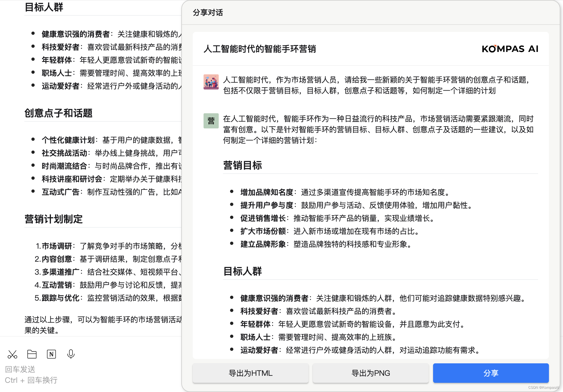Viewport: 563px width, 392px height.
Task: Export conversation via 导出为HTML button
Action: pos(250,373)
